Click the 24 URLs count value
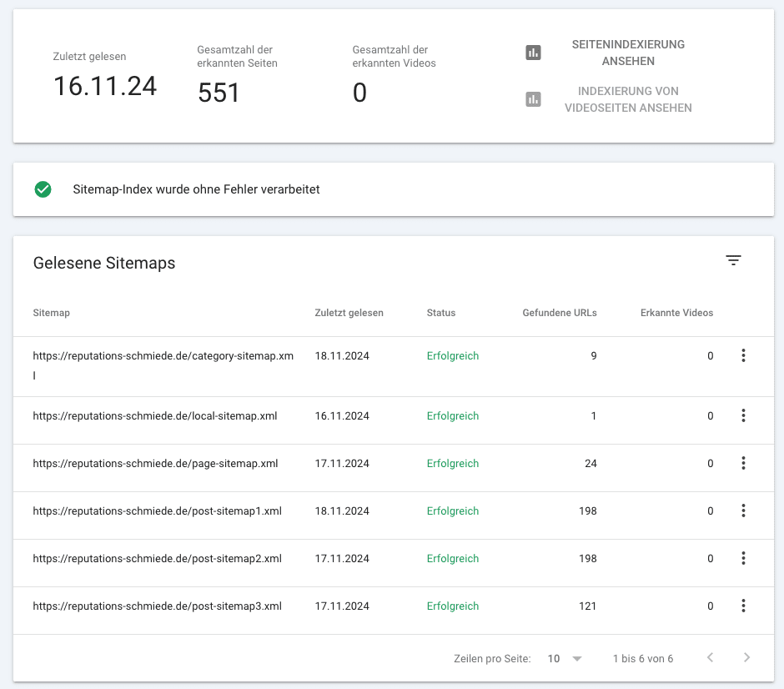This screenshot has height=689, width=784. (591, 464)
